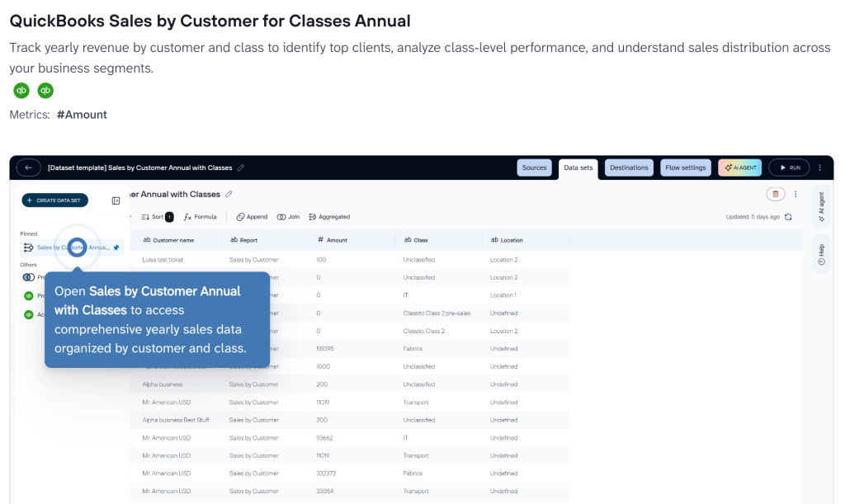This screenshot has height=504, width=845.
Task: Select the 'Fabrics' cell in the 55095 row
Action: (x=413, y=349)
